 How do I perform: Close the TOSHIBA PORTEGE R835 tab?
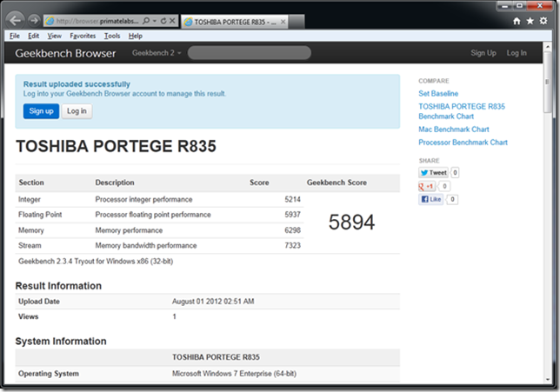point(283,22)
